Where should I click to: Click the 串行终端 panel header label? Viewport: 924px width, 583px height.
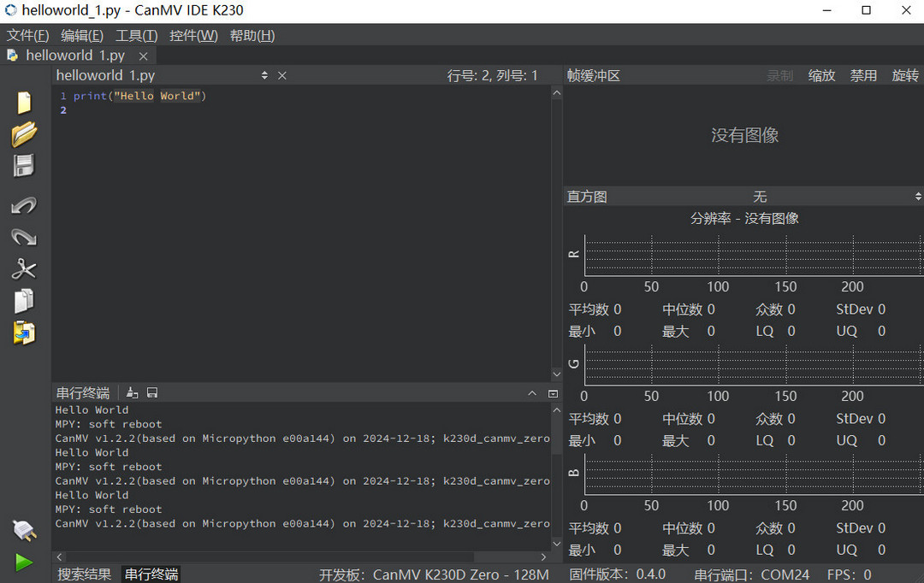click(83, 392)
